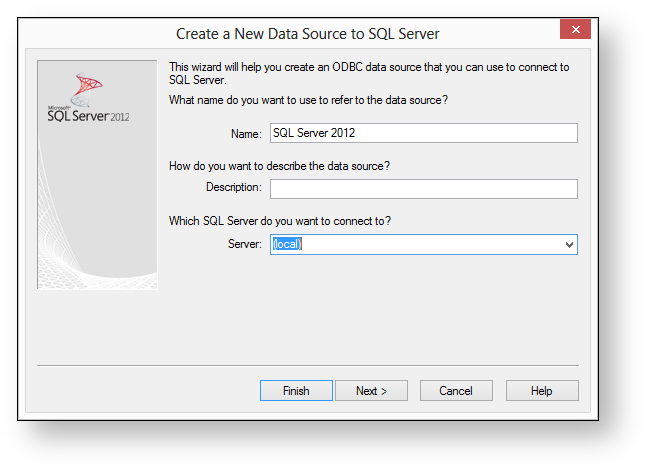Focus the Name field with SQL Server 2012
The width and height of the screenshot is (647, 469).
pos(423,133)
